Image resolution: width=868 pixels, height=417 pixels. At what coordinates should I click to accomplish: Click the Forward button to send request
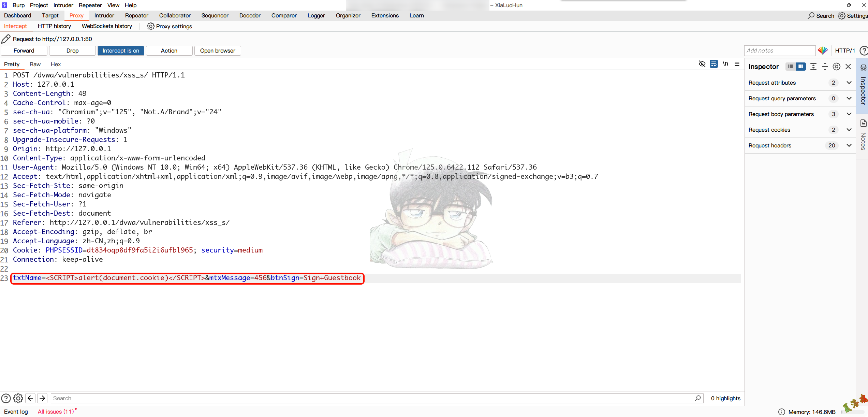24,51
